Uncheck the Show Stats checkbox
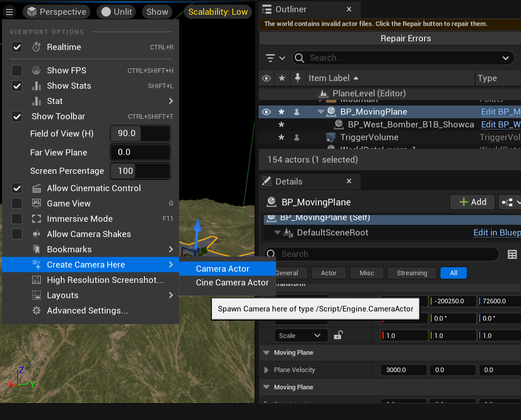521x420 pixels. 17,86
